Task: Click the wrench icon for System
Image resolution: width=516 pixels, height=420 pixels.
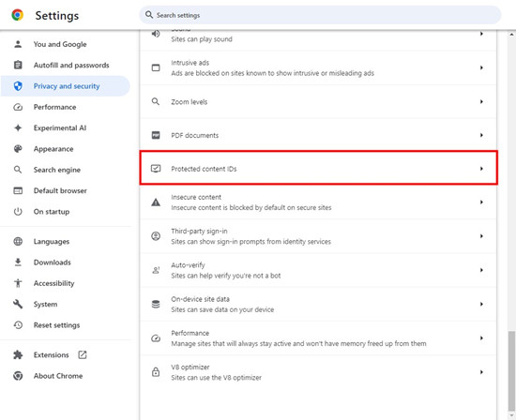Action: (18, 305)
